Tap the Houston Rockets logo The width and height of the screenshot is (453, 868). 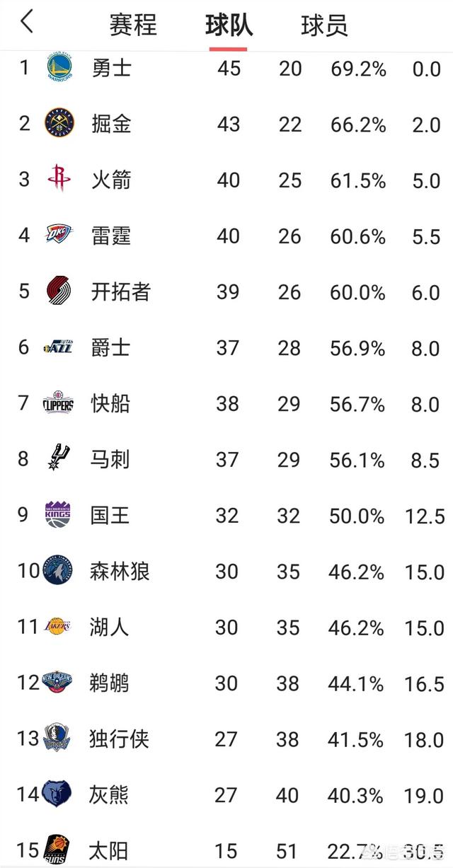(58, 178)
